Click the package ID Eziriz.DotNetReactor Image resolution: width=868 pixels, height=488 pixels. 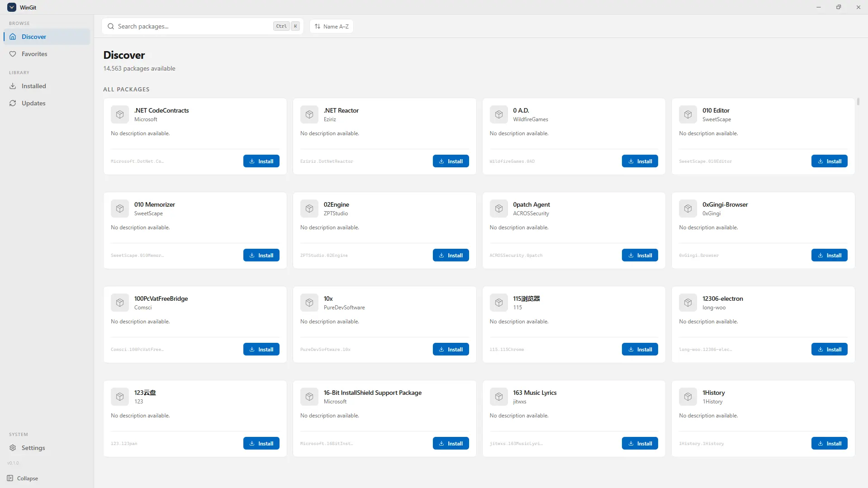pos(327,161)
